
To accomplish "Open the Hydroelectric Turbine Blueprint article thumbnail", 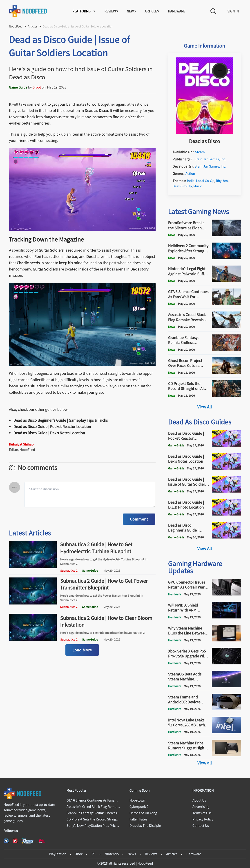I will pyautogui.click(x=33, y=555).
